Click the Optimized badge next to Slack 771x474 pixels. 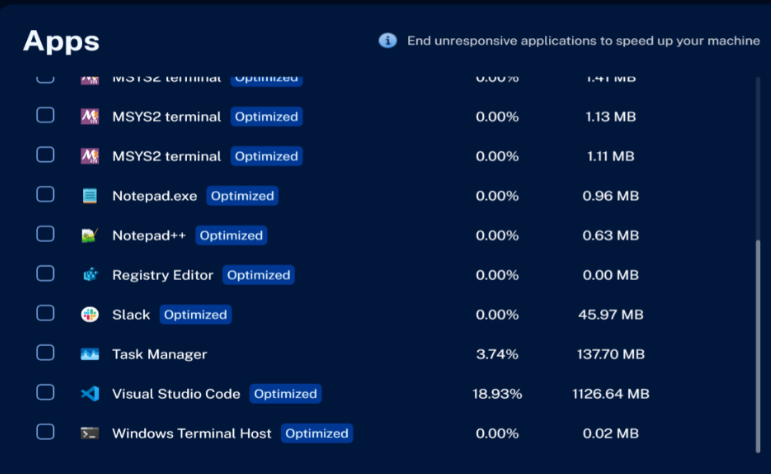196,314
